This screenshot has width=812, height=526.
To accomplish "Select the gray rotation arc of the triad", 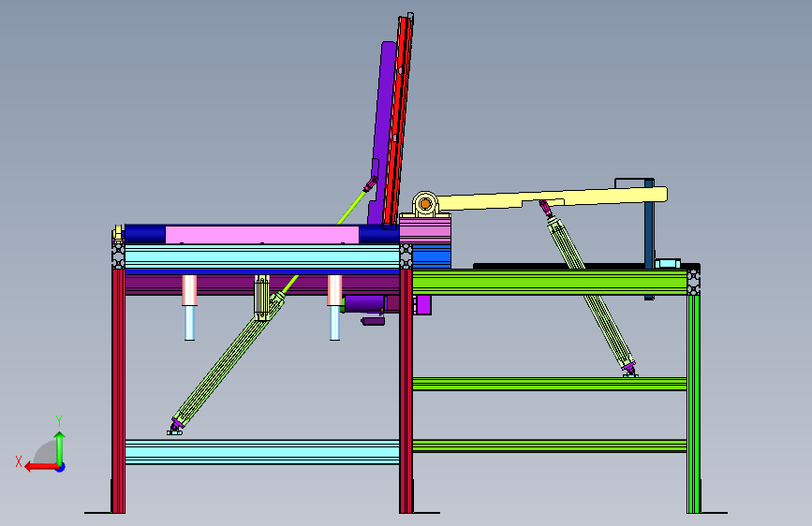I will pos(45,452).
